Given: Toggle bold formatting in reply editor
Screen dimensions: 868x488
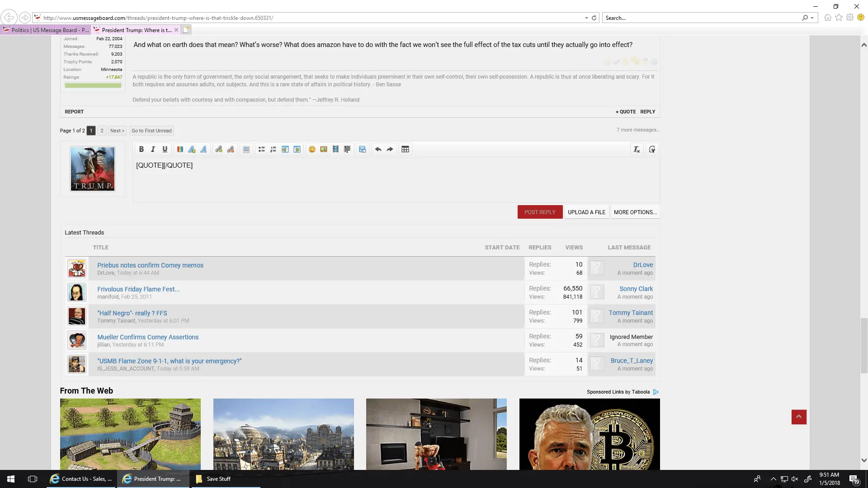Looking at the screenshot, I should point(141,149).
